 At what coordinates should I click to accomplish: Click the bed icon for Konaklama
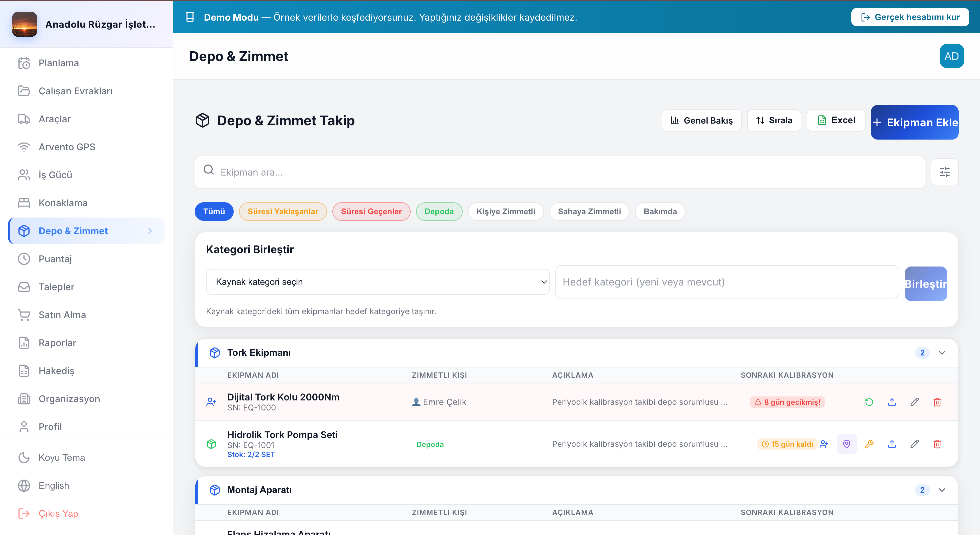(x=24, y=203)
